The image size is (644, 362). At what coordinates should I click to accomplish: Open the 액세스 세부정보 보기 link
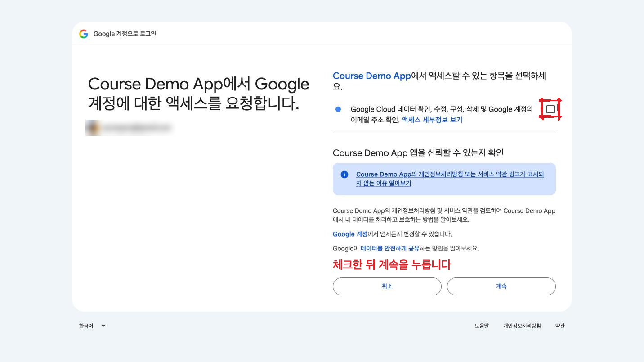[432, 120]
